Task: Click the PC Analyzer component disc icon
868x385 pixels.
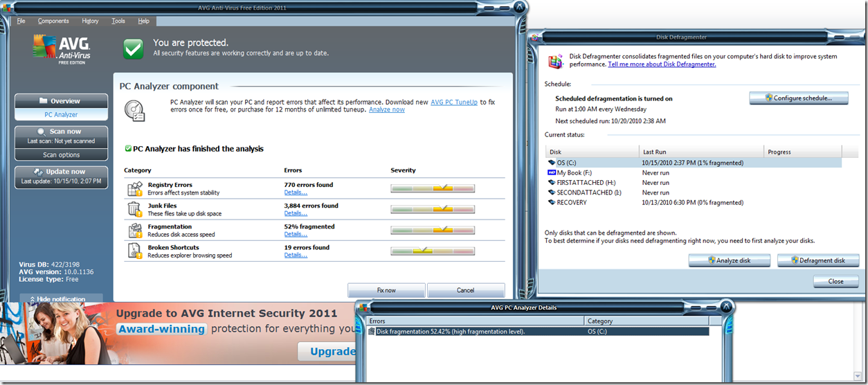Action: 134,109
